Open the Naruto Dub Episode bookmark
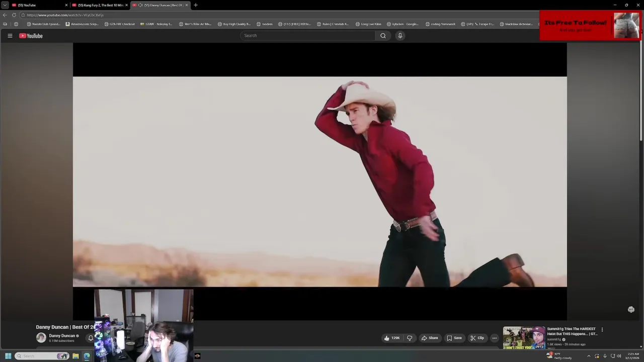This screenshot has height=362, width=644. pos(43,24)
